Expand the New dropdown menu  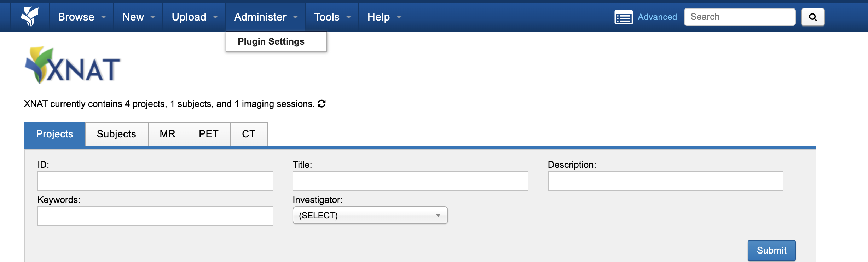[x=138, y=17]
